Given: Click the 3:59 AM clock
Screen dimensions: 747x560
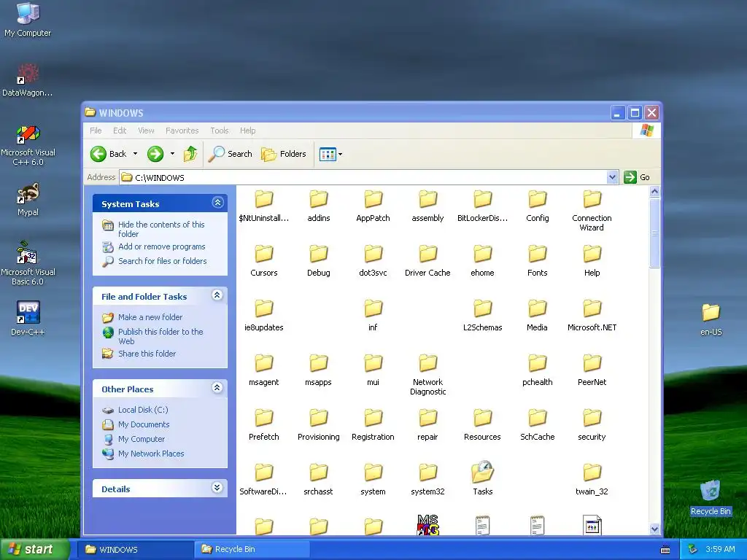Looking at the screenshot, I should (720, 549).
